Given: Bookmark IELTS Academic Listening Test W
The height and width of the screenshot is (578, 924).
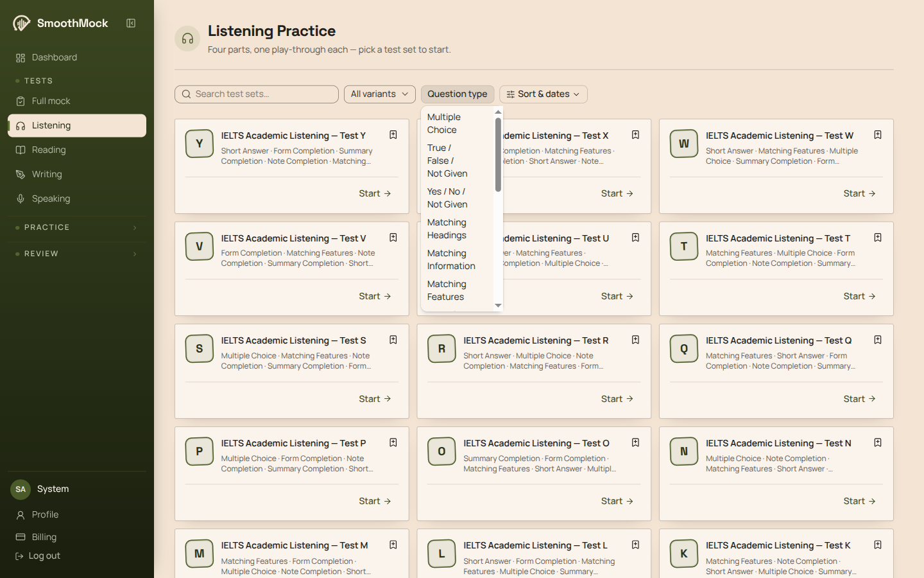Looking at the screenshot, I should [x=878, y=135].
